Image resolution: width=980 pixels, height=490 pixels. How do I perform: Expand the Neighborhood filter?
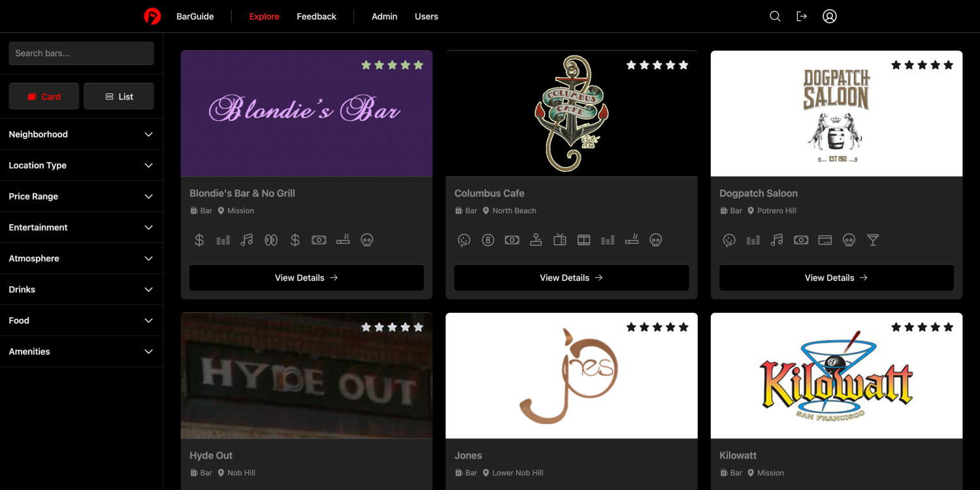(x=81, y=135)
